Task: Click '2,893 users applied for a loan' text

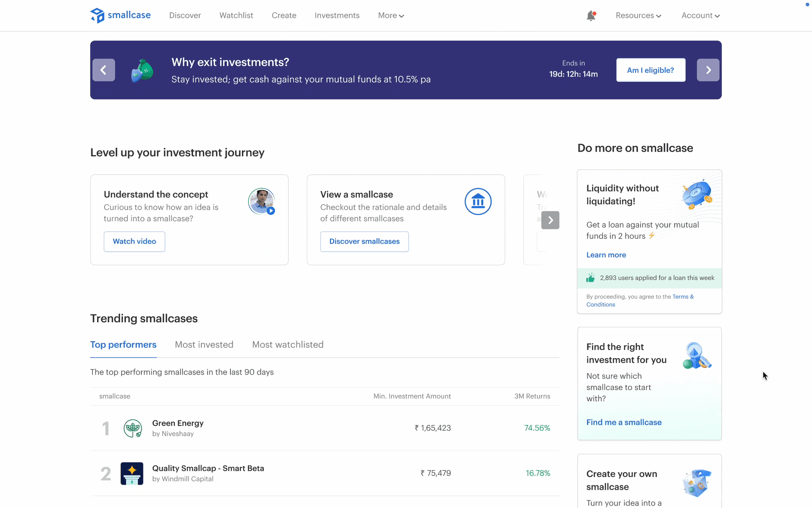Action: click(x=657, y=278)
